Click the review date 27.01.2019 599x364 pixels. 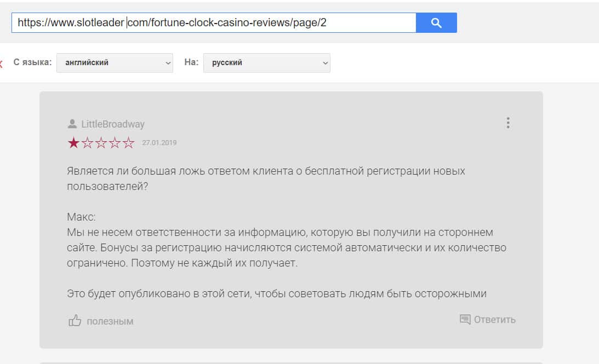[159, 143]
